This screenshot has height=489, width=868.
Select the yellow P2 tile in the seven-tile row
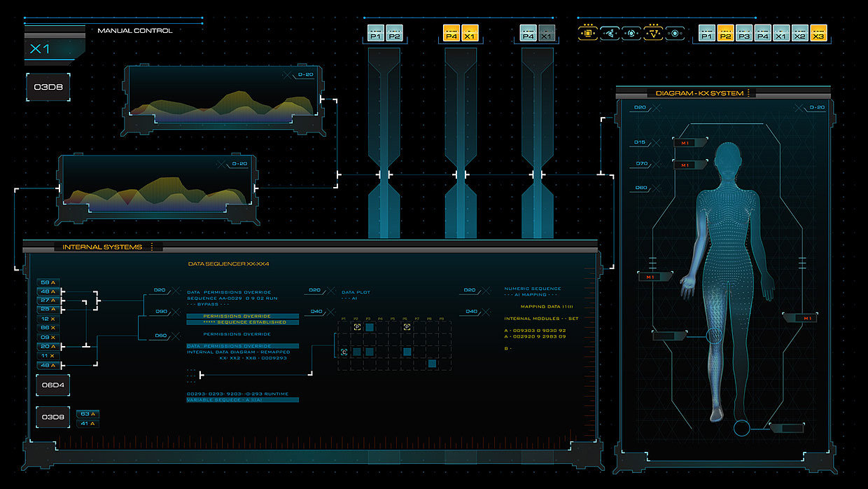tap(726, 33)
